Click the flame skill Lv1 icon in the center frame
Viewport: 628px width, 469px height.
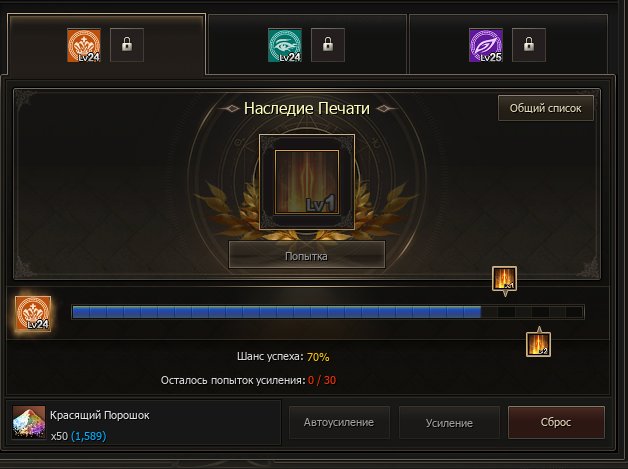pos(307,182)
